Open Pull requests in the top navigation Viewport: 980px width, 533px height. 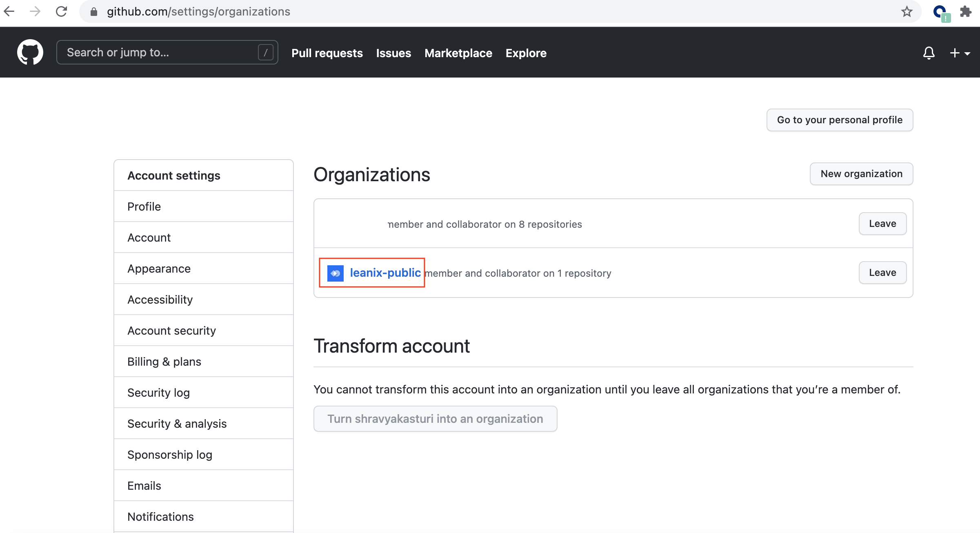click(x=327, y=53)
